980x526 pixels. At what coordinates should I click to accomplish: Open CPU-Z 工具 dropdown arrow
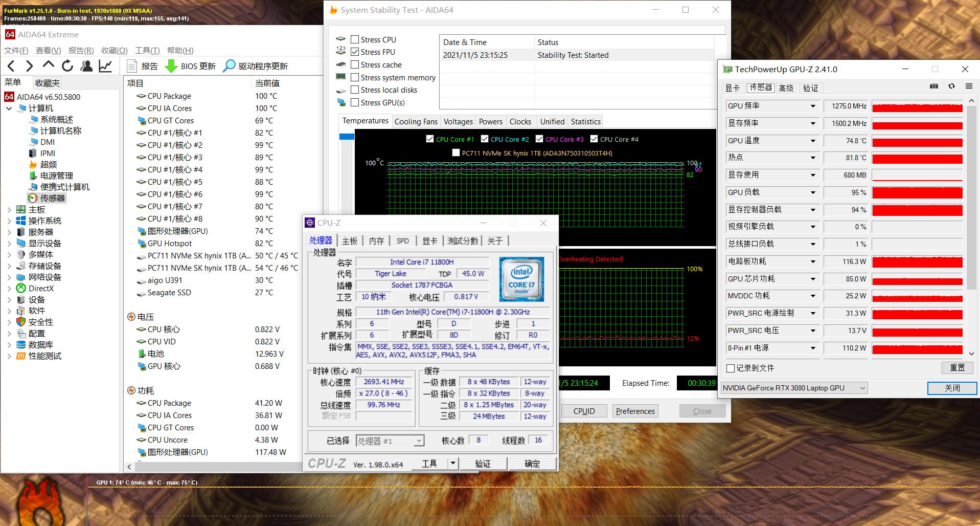pos(452,464)
